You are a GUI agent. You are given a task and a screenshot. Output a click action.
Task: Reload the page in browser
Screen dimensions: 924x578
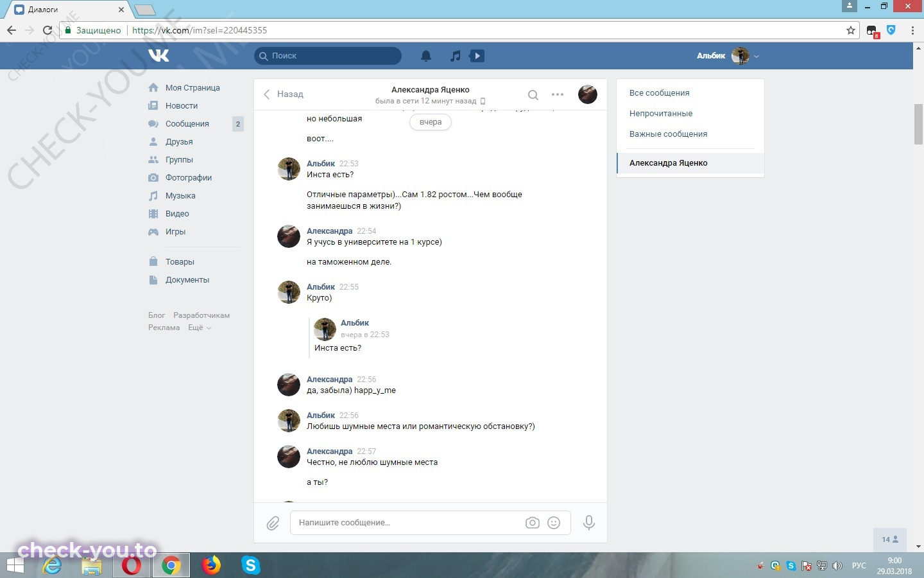pyautogui.click(x=47, y=30)
